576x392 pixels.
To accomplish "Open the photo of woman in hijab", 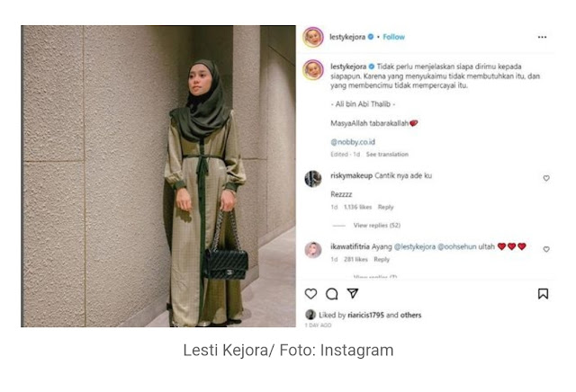I will pos(158,176).
